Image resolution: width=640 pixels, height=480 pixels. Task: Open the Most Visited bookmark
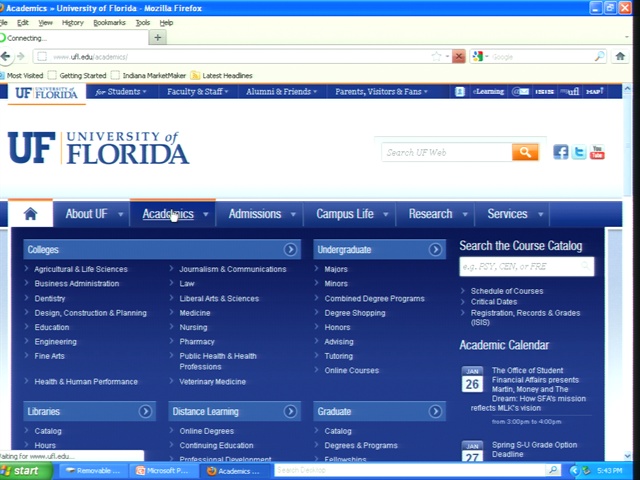point(21,76)
